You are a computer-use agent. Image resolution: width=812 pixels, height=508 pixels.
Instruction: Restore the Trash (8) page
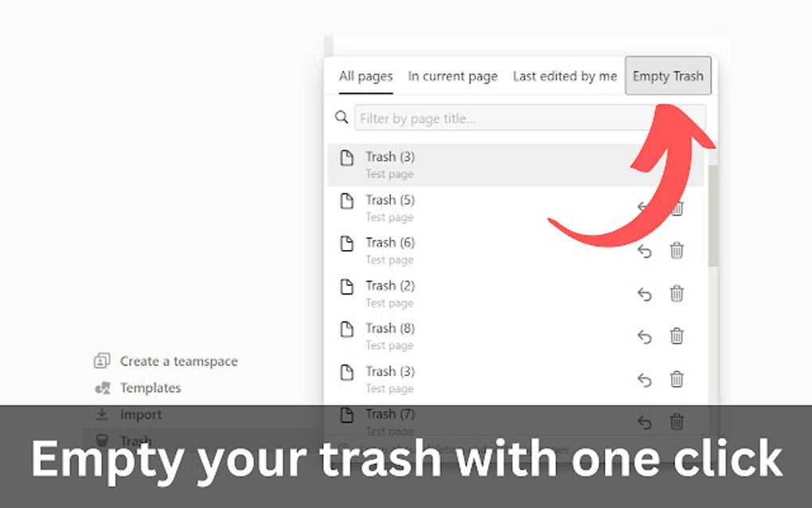(x=644, y=337)
